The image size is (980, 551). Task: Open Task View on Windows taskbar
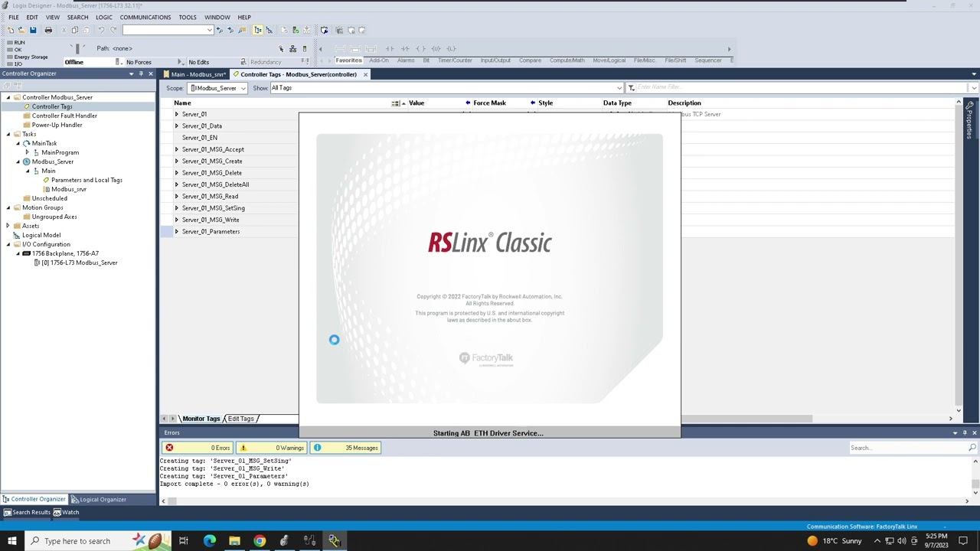(184, 541)
